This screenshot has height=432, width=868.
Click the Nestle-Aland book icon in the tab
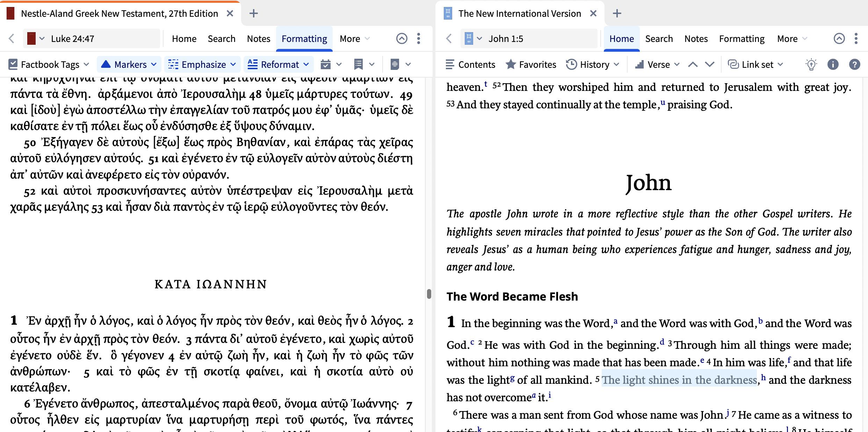10,14
